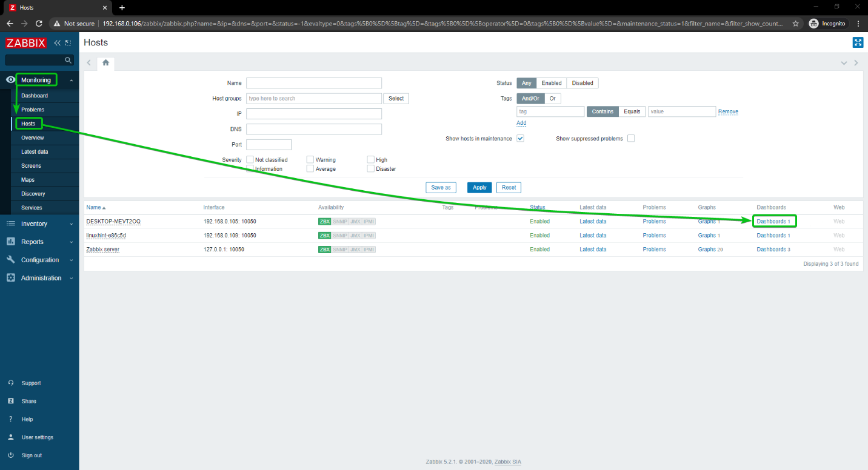Toggle kiosk fullscreen mode icon
This screenshot has width=868, height=470.
(x=858, y=42)
